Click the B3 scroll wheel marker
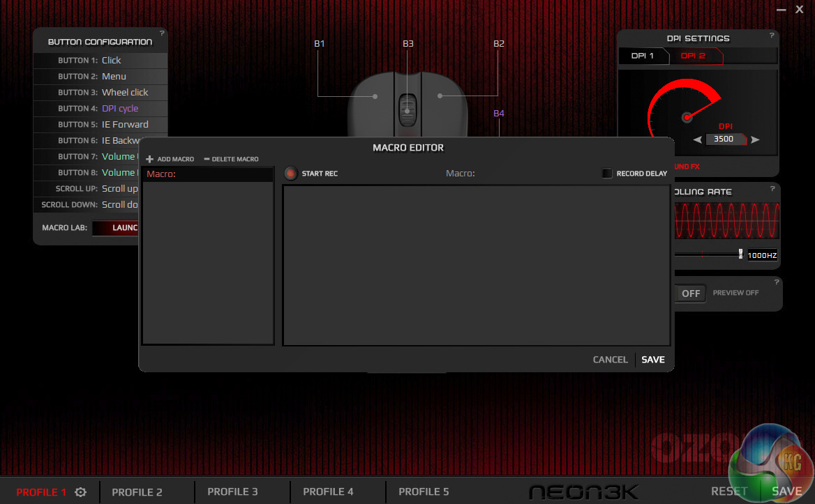The image size is (815, 504). pyautogui.click(x=407, y=111)
